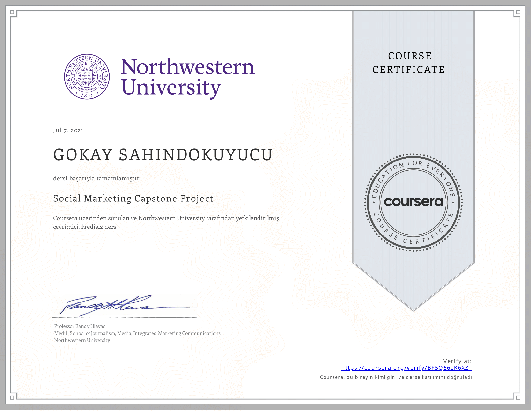Click the name GOKAY SAHINDOKUYUCU
The width and height of the screenshot is (532, 411).
[163, 155]
